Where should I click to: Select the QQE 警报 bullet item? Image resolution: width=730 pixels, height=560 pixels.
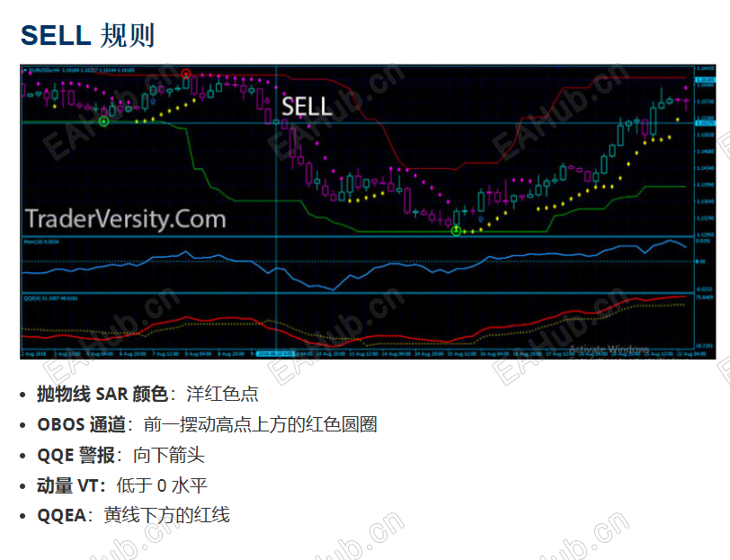tap(120, 455)
